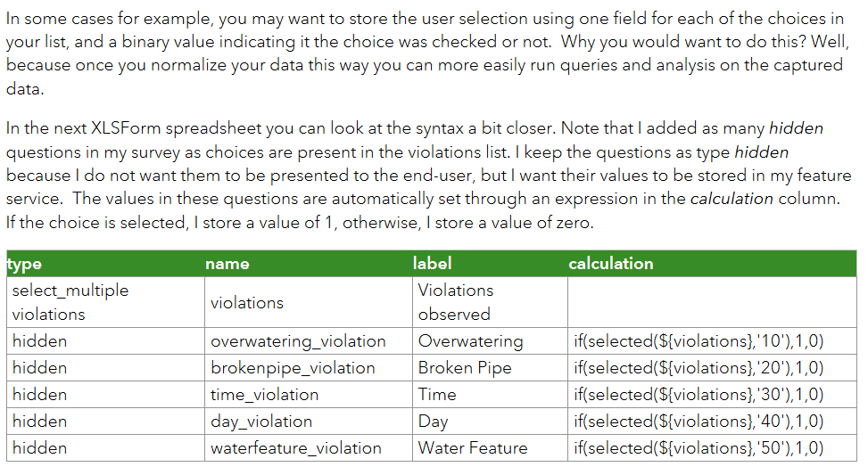This screenshot has height=475, width=868.
Task: Click the 'Overwatering' label cell
Action: (490, 341)
